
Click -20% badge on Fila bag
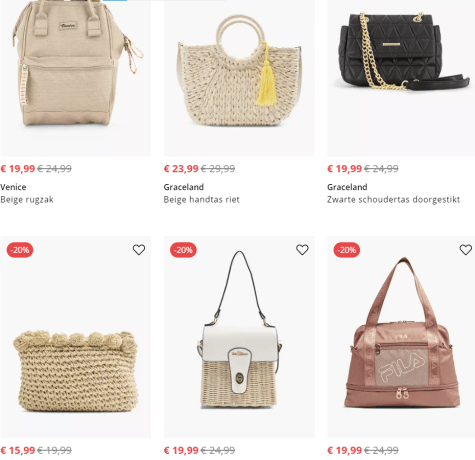pos(346,250)
